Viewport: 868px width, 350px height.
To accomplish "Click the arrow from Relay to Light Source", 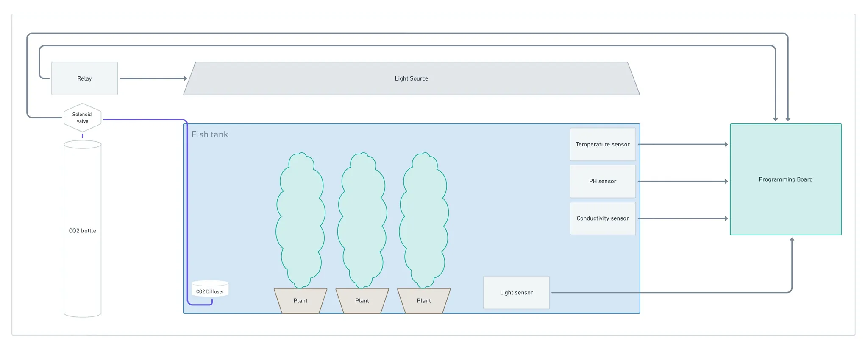I will click(x=153, y=78).
